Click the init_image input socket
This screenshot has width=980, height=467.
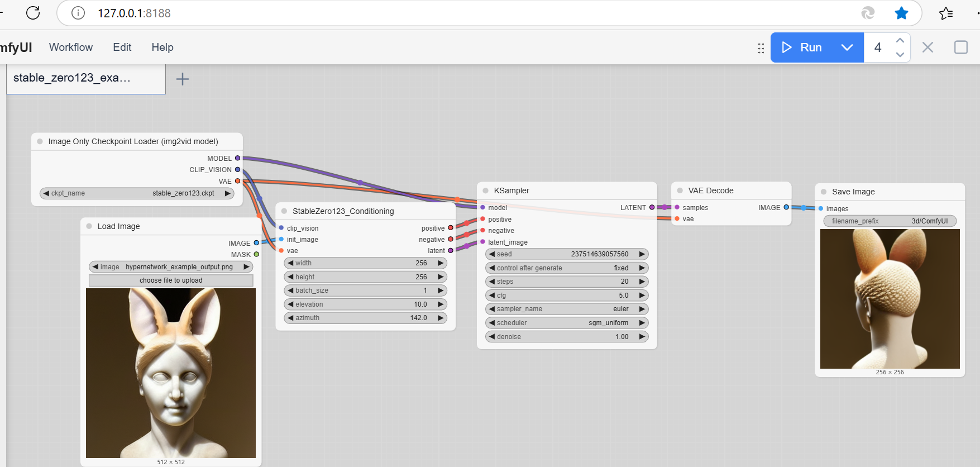pyautogui.click(x=281, y=239)
